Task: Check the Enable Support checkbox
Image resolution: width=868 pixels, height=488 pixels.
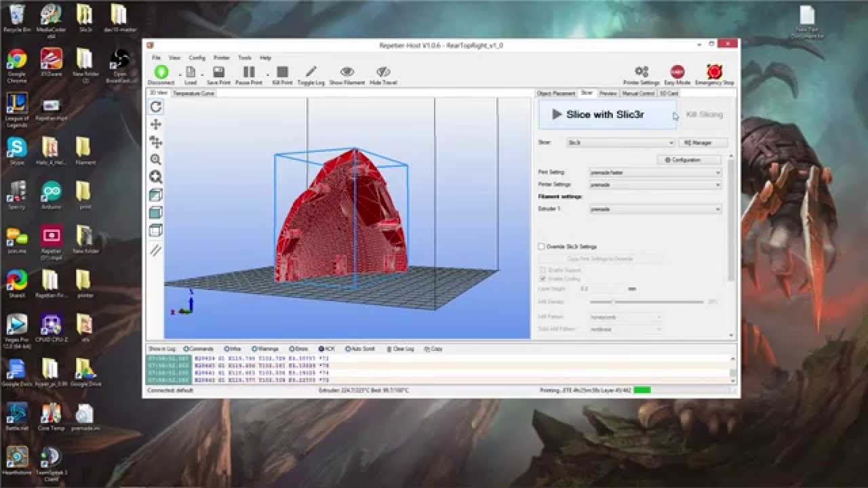Action: click(542, 270)
